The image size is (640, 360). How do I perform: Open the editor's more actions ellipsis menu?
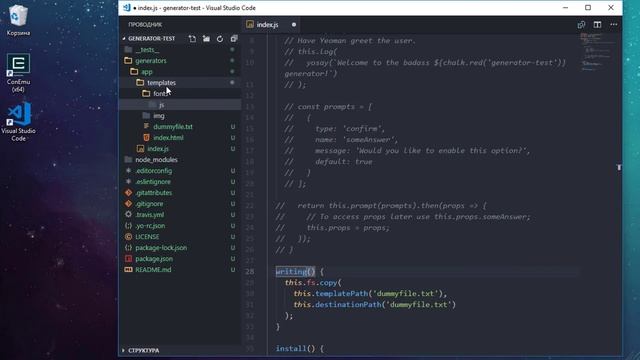(614, 25)
